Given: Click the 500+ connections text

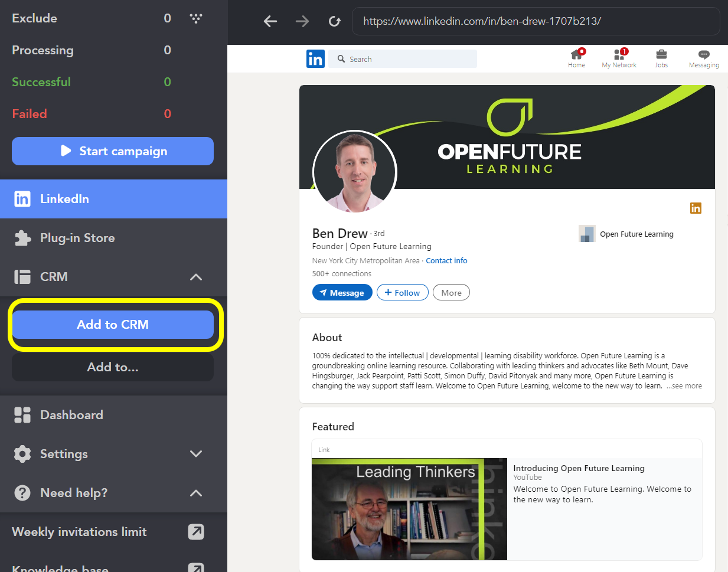Looking at the screenshot, I should coord(342,274).
